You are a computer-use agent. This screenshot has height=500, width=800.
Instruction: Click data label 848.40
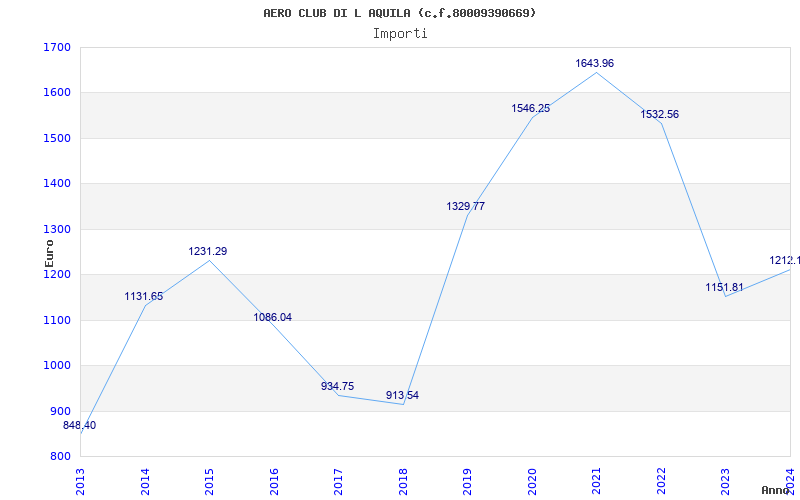(x=80, y=426)
